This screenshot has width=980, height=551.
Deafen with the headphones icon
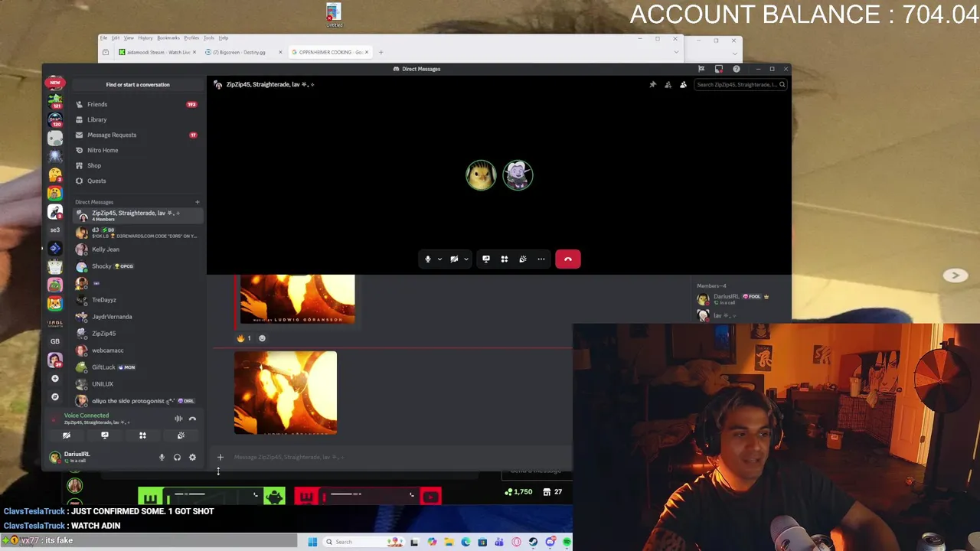coord(177,458)
